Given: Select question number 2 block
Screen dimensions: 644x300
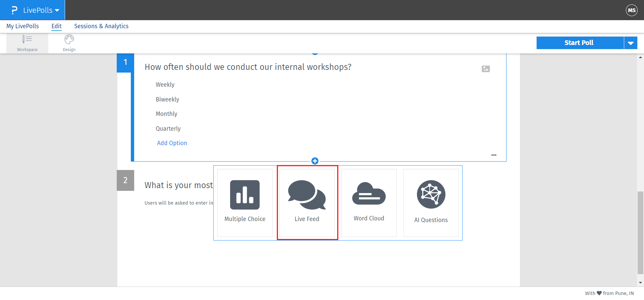Looking at the screenshot, I should (x=125, y=180).
